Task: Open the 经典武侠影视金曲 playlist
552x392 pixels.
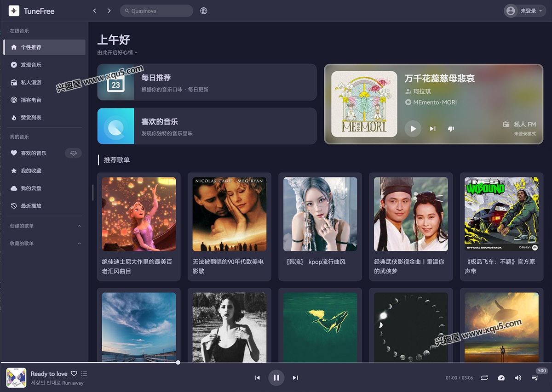Action: click(x=411, y=227)
